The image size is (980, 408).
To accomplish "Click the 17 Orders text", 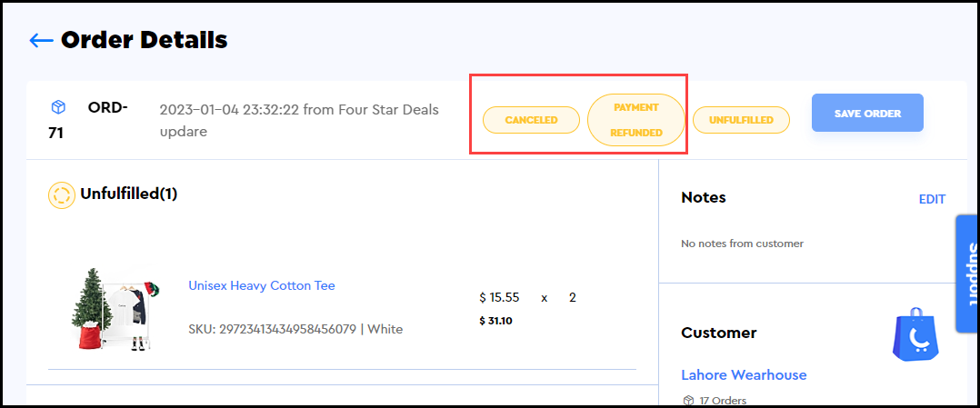I will click(723, 401).
